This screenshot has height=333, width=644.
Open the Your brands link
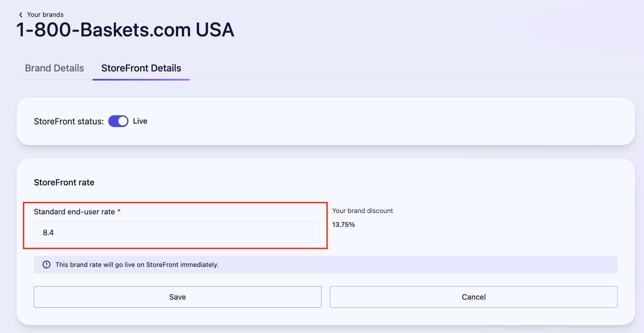[x=45, y=15]
